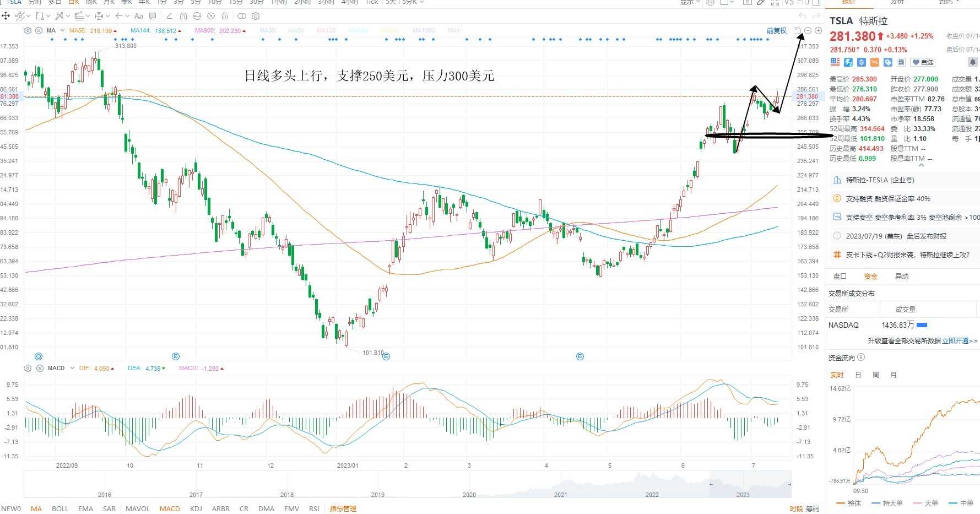
Task: Open the 5天:5分K period dropdown
Action: click(405, 2)
